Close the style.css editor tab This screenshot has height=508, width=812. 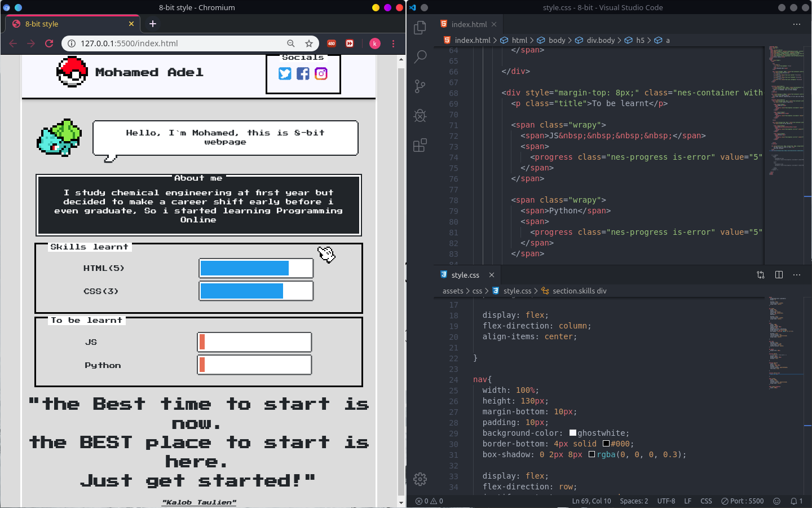(x=492, y=275)
